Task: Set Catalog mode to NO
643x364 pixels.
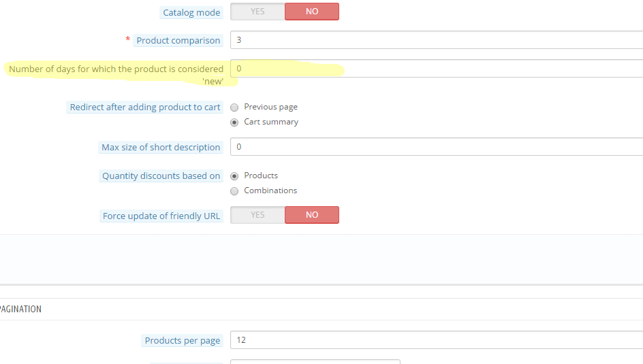Action: [312, 12]
